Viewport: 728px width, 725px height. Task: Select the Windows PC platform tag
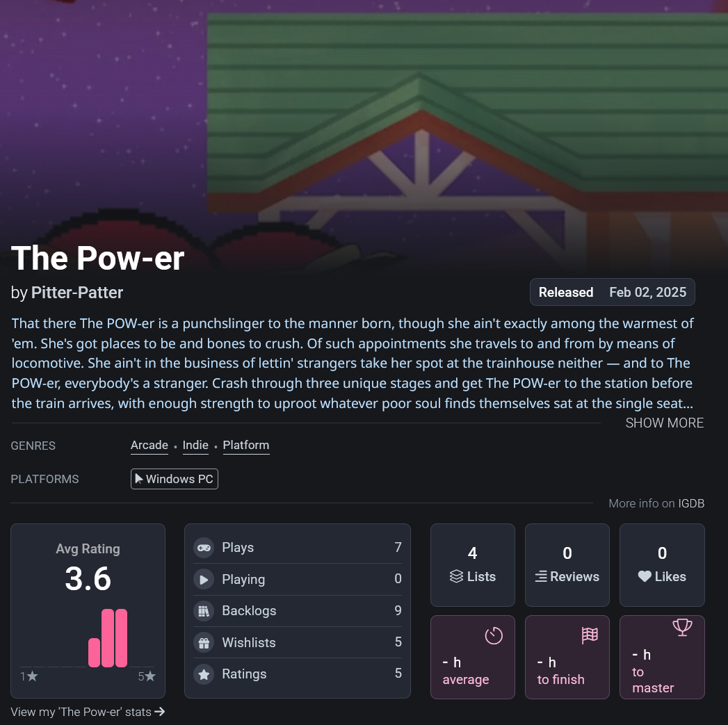[175, 479]
